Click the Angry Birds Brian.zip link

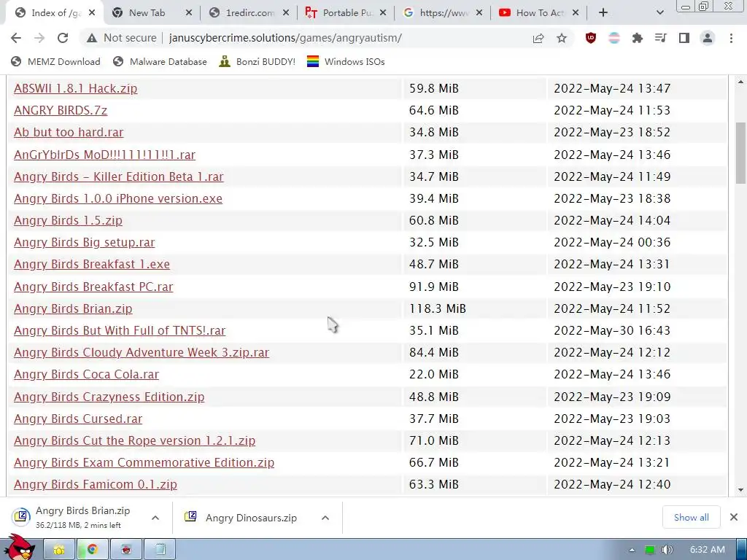73,308
